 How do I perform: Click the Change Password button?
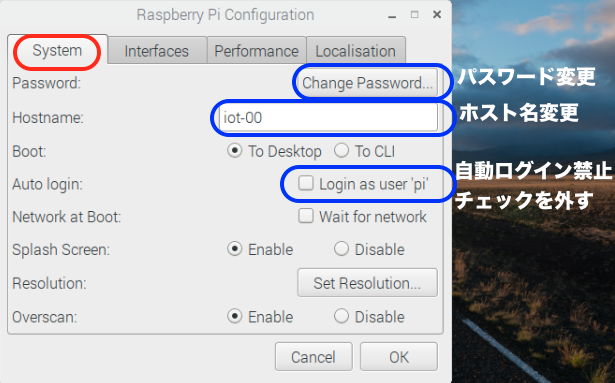click(368, 83)
